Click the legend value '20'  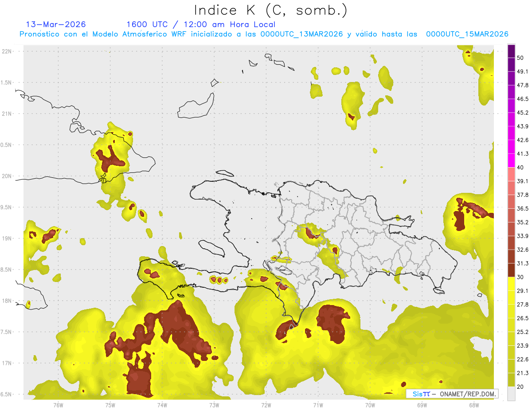point(521,387)
